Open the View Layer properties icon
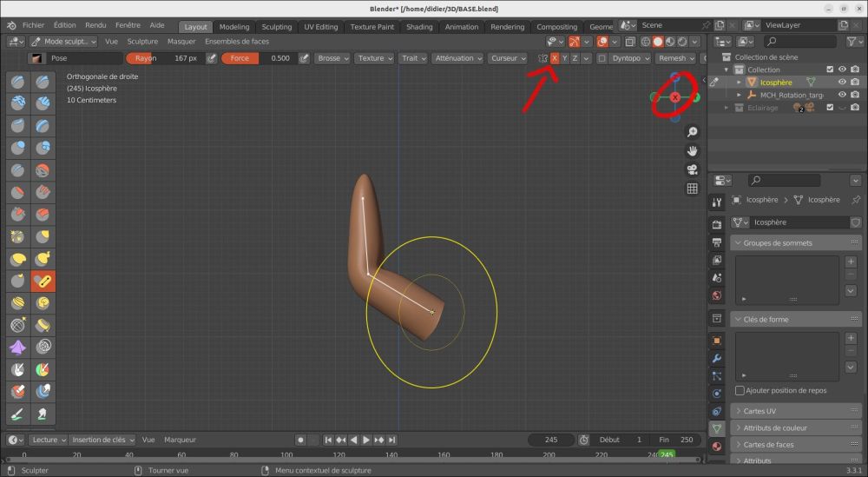868x477 pixels. [x=717, y=260]
